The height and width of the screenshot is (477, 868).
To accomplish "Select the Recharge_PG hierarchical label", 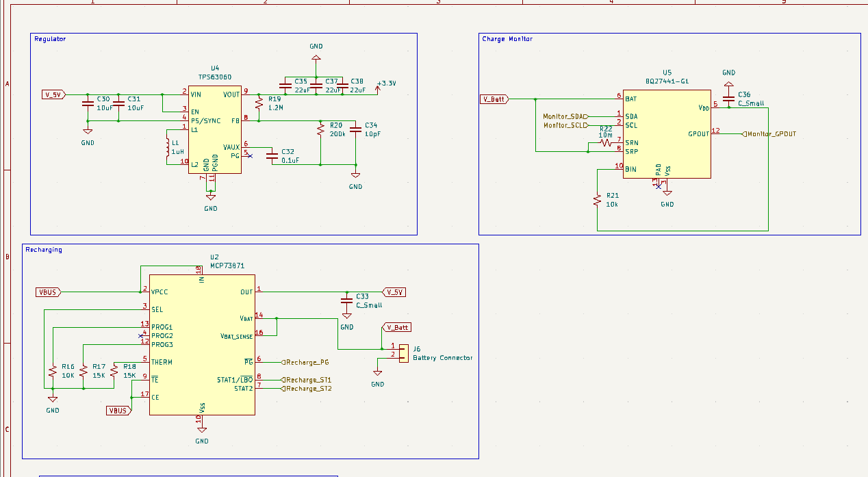I will 306,361.
